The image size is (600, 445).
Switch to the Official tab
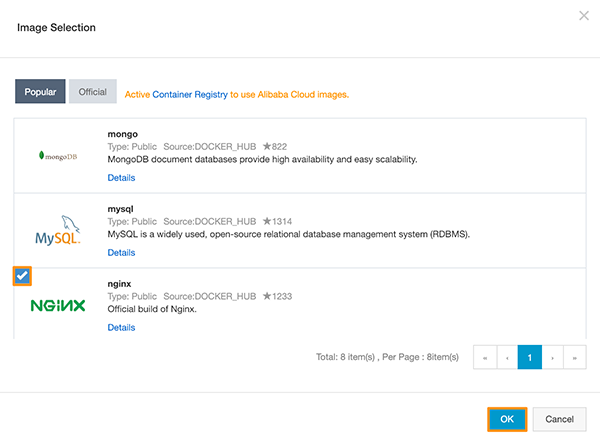93,92
